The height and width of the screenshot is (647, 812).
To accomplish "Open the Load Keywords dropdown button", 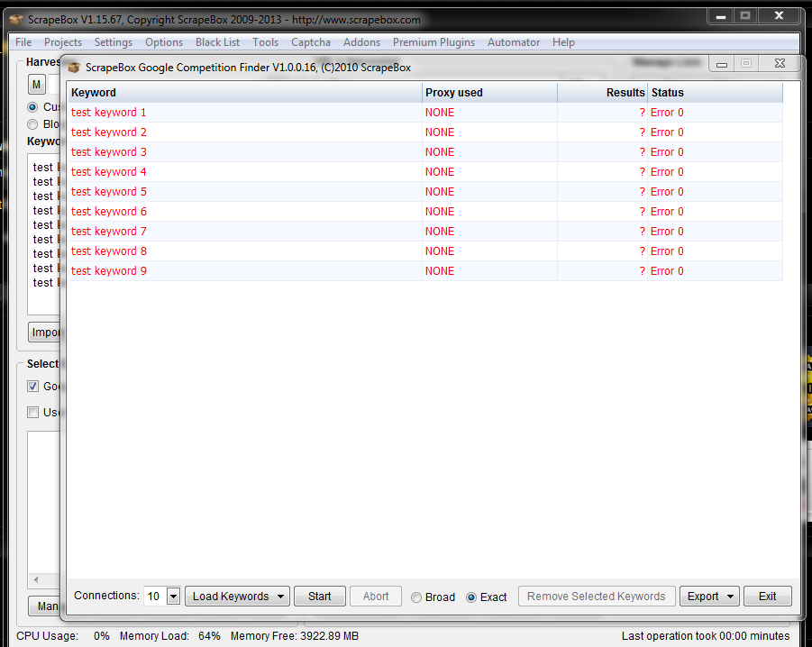I will [x=237, y=597].
